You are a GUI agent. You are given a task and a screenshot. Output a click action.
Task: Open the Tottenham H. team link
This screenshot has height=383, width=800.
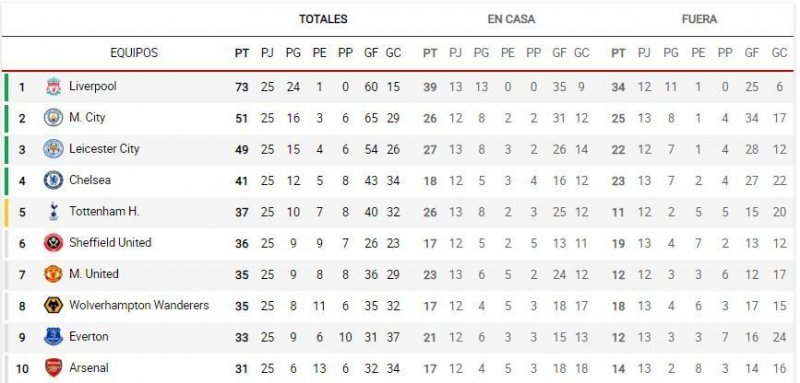[104, 211]
